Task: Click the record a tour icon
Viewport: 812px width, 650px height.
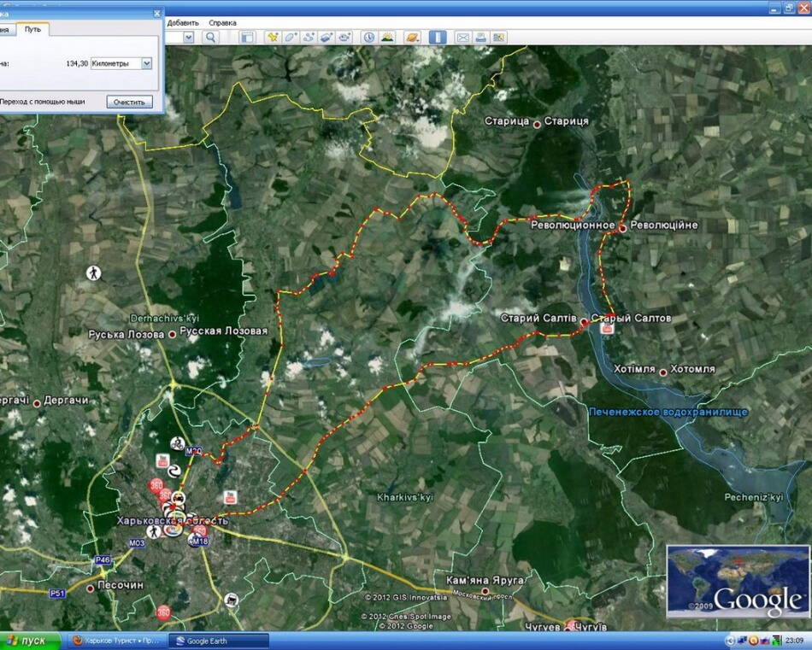Action: coord(344,38)
